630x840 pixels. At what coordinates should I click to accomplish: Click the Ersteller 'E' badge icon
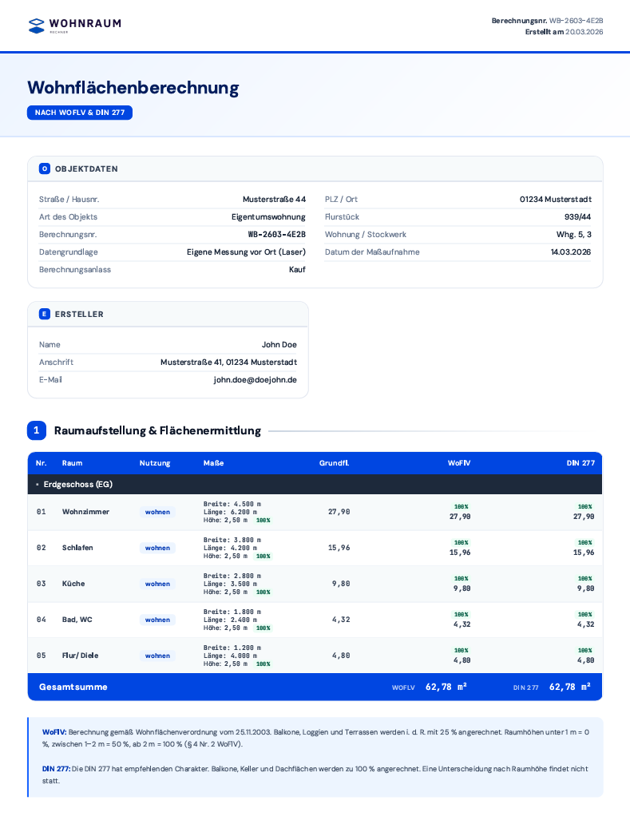pyautogui.click(x=45, y=314)
